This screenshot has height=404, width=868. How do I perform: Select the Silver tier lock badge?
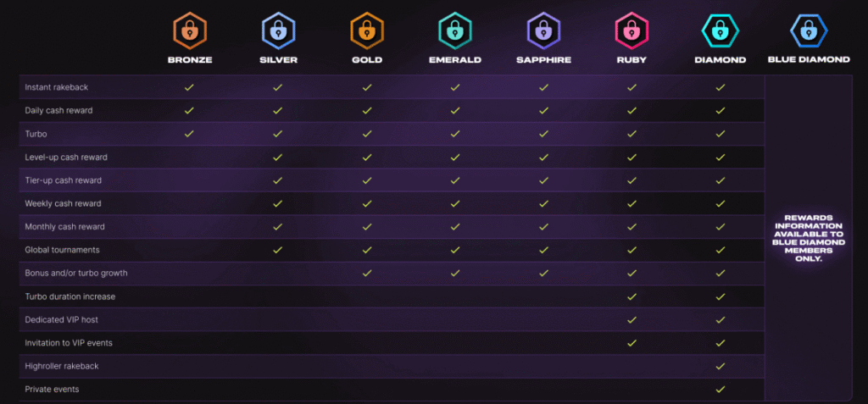pos(278,30)
